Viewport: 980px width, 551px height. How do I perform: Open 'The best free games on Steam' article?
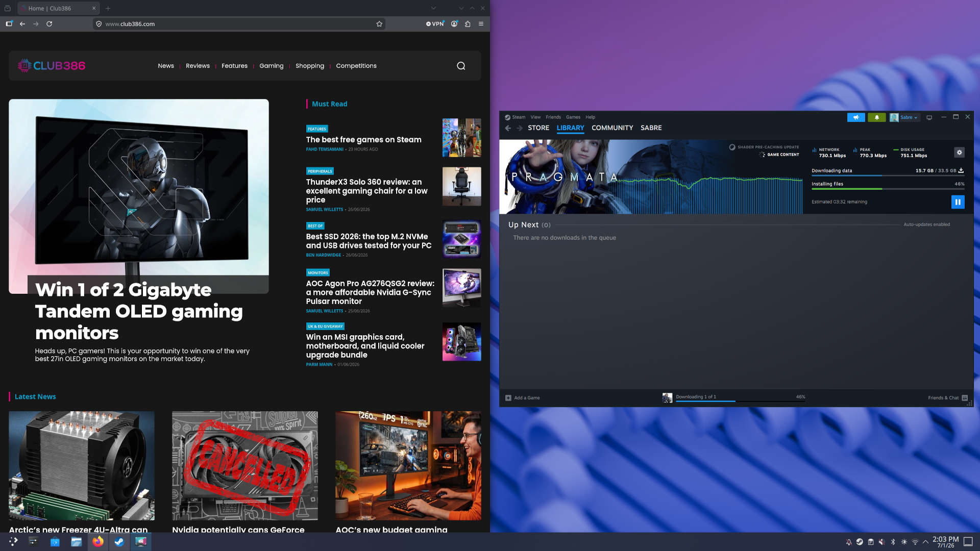(363, 140)
